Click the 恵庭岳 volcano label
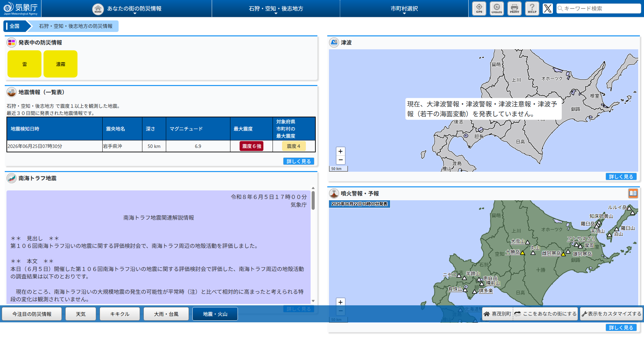Viewport: 644px width, 356px height. click(x=490, y=278)
